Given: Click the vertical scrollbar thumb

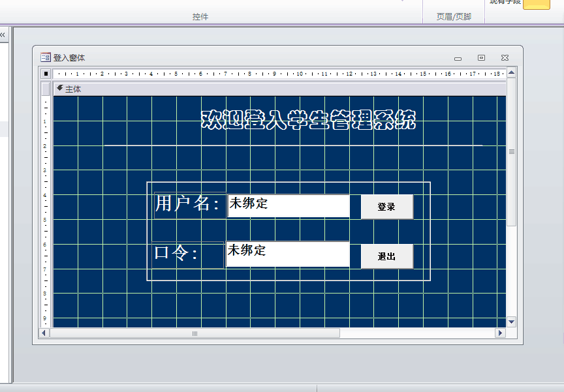Looking at the screenshot, I should tap(511, 151).
